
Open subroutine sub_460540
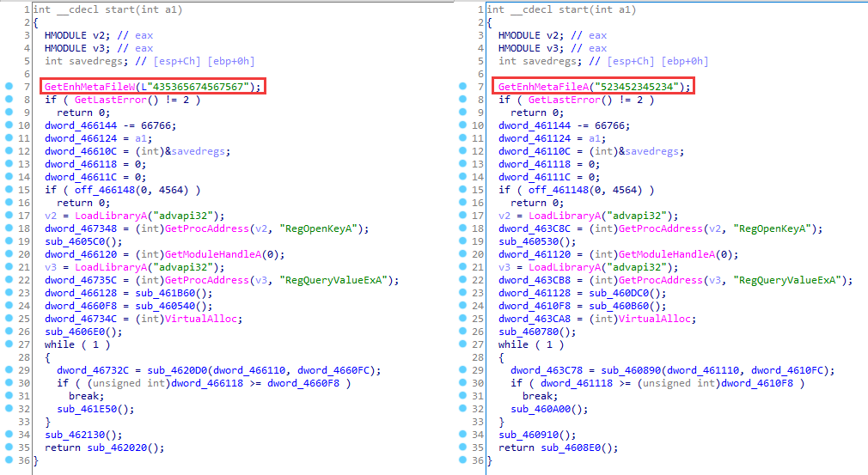tap(168, 306)
